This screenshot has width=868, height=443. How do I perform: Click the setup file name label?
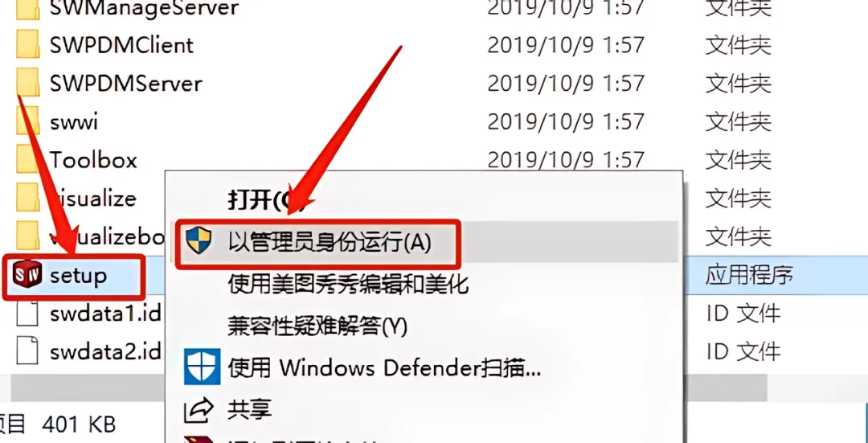pyautogui.click(x=78, y=276)
